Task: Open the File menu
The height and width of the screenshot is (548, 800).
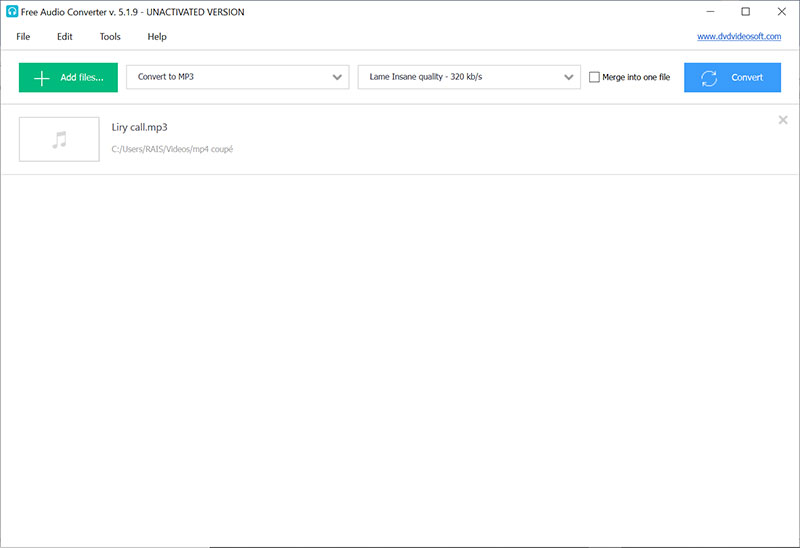Action: (x=23, y=37)
